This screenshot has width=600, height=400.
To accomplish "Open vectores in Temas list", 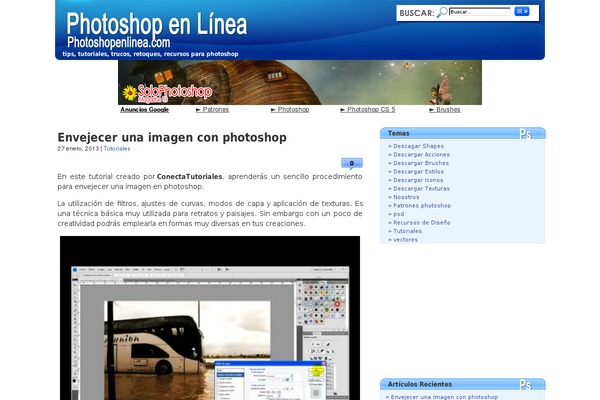I will 405,240.
